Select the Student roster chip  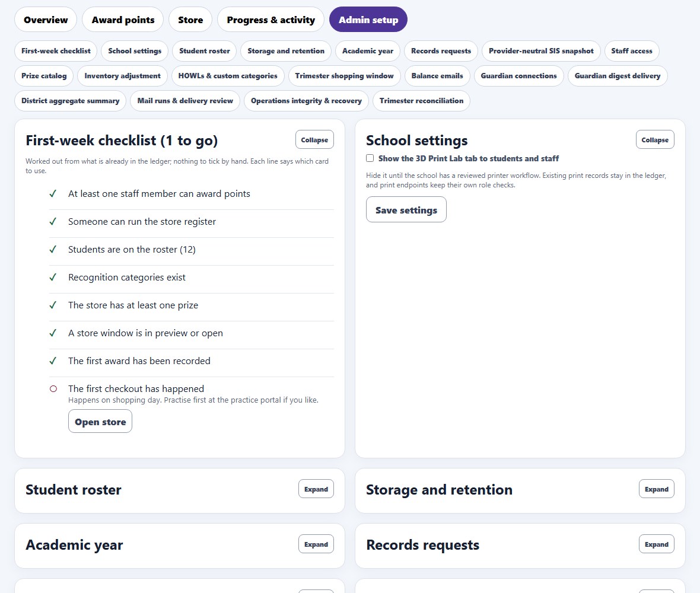205,51
